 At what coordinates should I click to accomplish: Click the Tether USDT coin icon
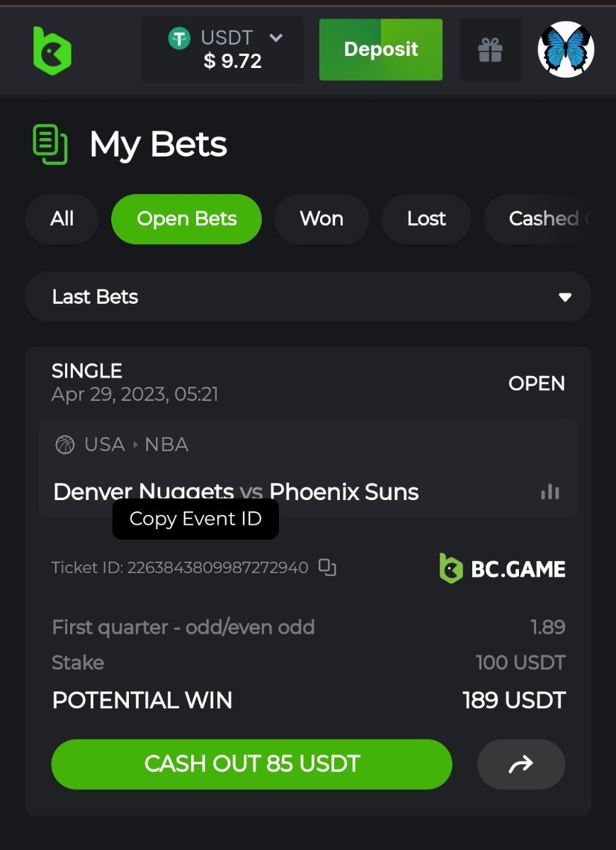[x=180, y=38]
